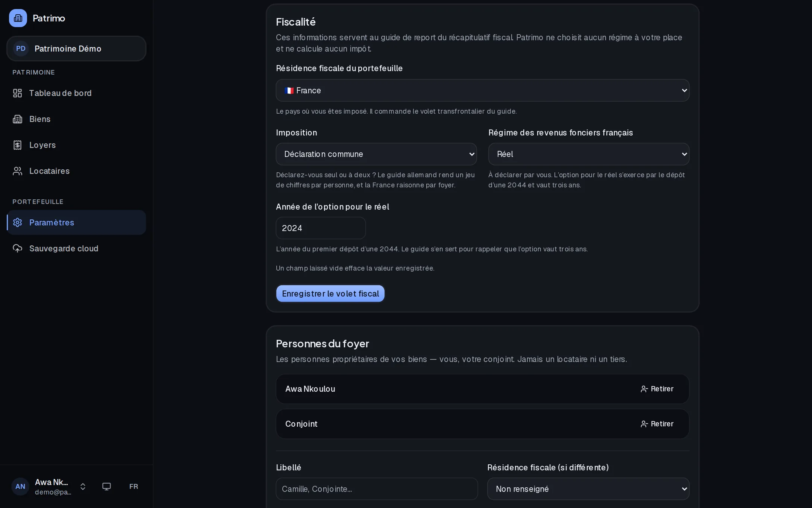Screen dimensions: 812x508
Task: Click Enregistrer le volet fiscal button
Action: (x=330, y=294)
